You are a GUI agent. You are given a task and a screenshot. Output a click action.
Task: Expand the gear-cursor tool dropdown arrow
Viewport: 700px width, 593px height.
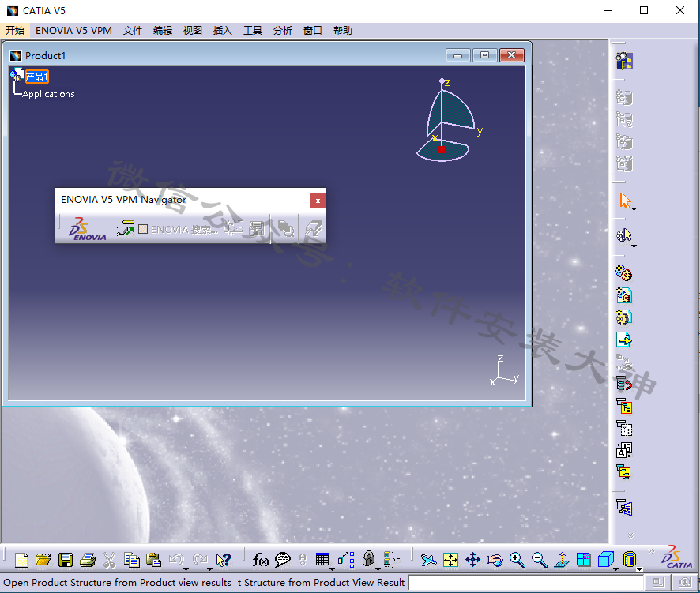(634, 246)
